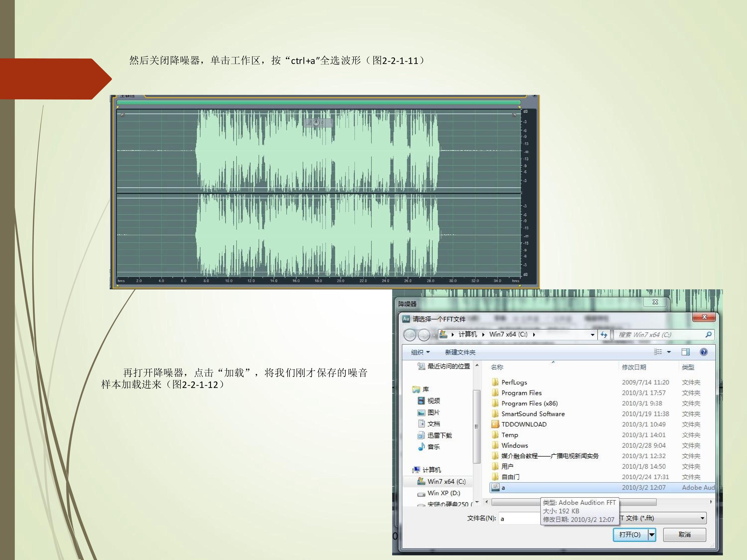The width and height of the screenshot is (747, 560).
Task: Select 音乐 library in sidebar
Action: pos(429,447)
